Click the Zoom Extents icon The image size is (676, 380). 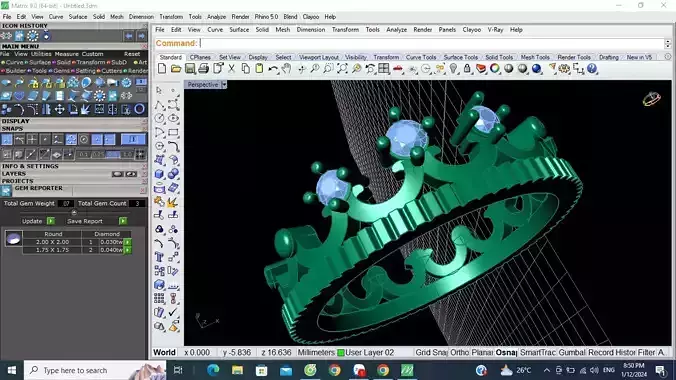[342, 69]
